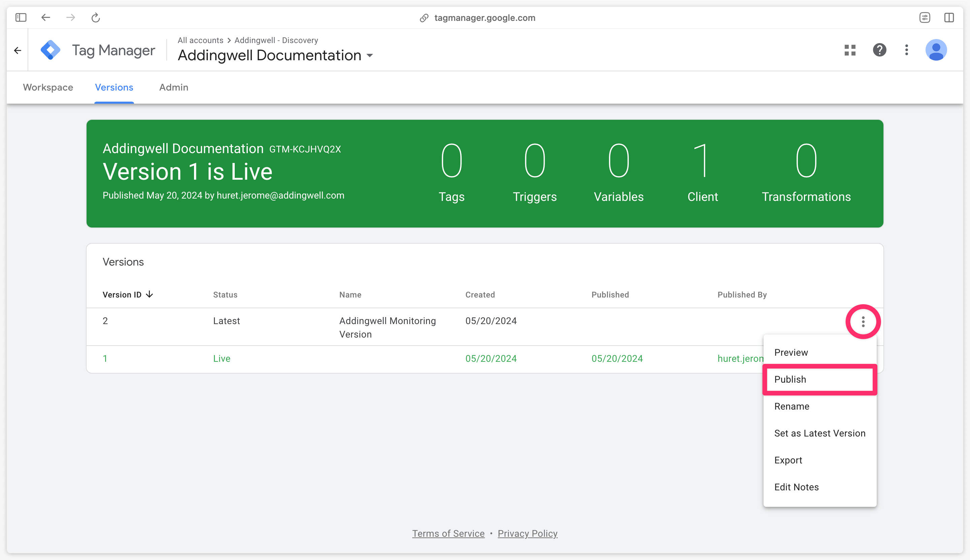The image size is (970, 560).
Task: Choose Rename from context menu
Action: click(820, 406)
